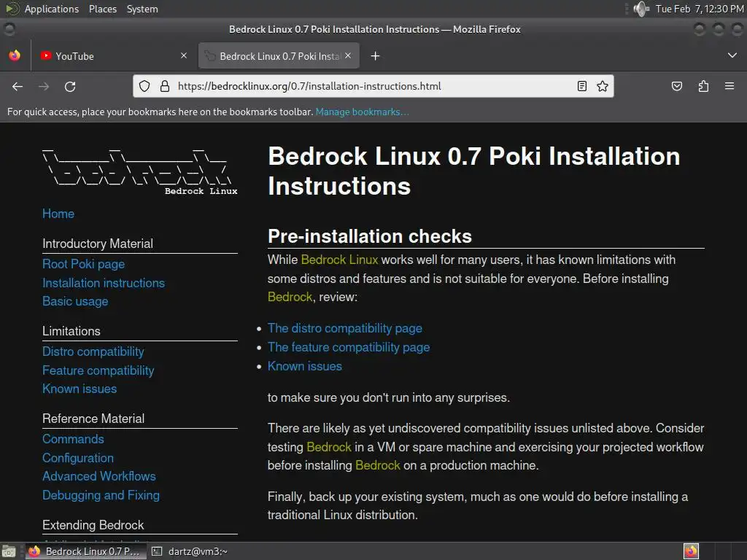Switch to dartz@vm3 terminal in taskbar
Screen dimensions: 747x560
(x=190, y=551)
